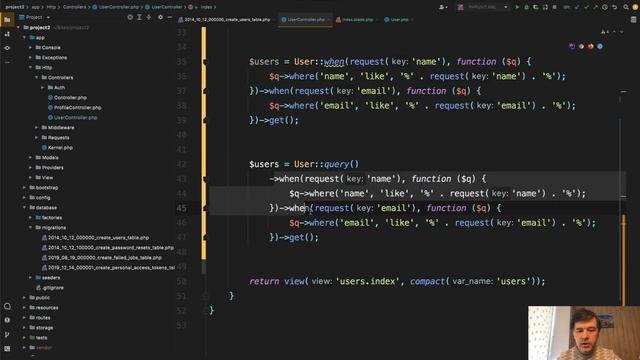The height and width of the screenshot is (360, 640).
Task: Open the Problems icon in bottom-left sidebar
Action: [7, 320]
